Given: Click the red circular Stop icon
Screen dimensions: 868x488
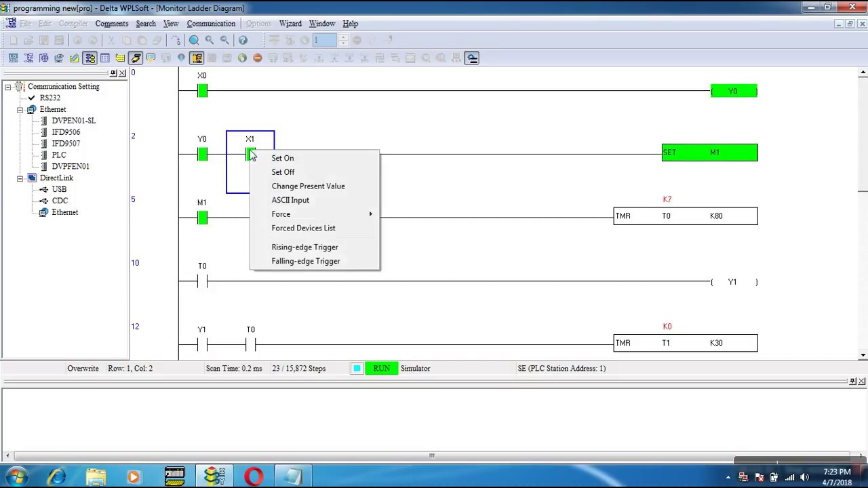Looking at the screenshot, I should (x=258, y=58).
